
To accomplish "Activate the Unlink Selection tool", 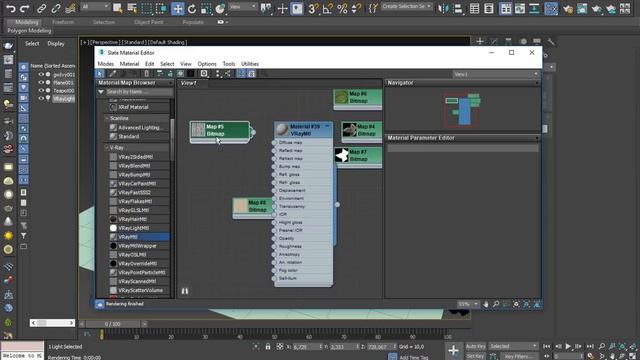I will pyautogui.click(x=56, y=8).
